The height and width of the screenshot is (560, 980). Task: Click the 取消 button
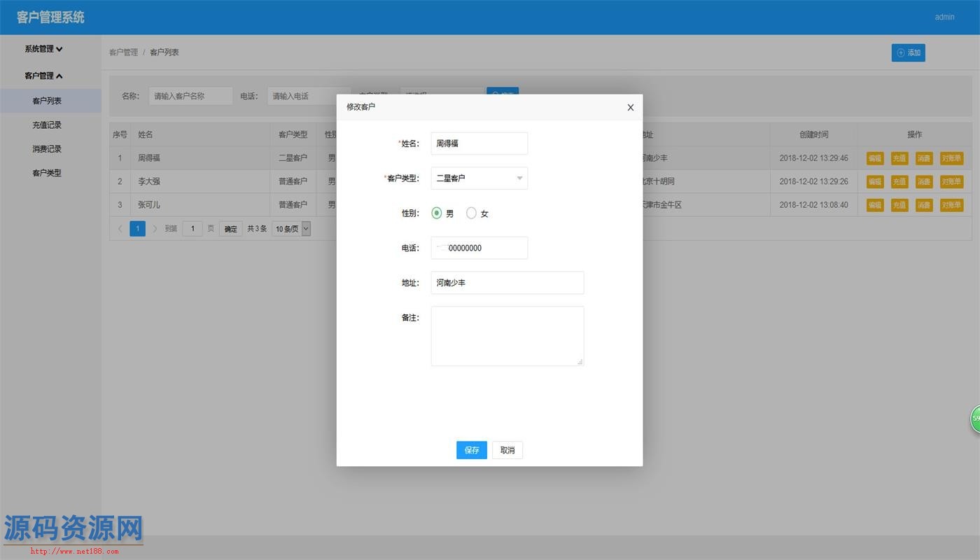507,450
